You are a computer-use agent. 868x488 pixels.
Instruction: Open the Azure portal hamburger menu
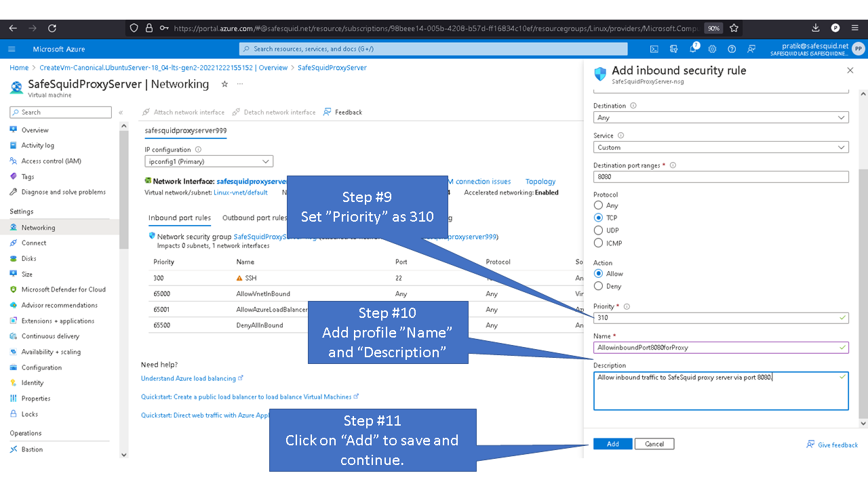click(x=12, y=49)
